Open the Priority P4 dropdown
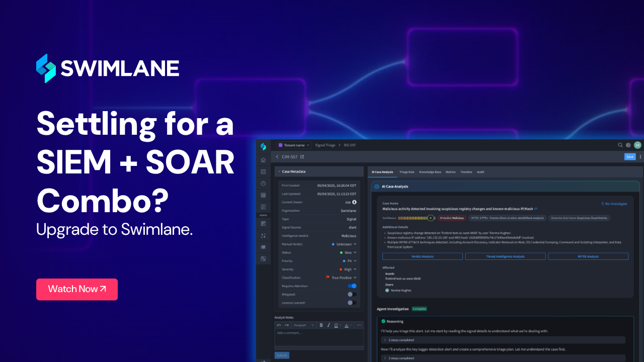Viewport: 644px width, 362px height. pyautogui.click(x=350, y=261)
